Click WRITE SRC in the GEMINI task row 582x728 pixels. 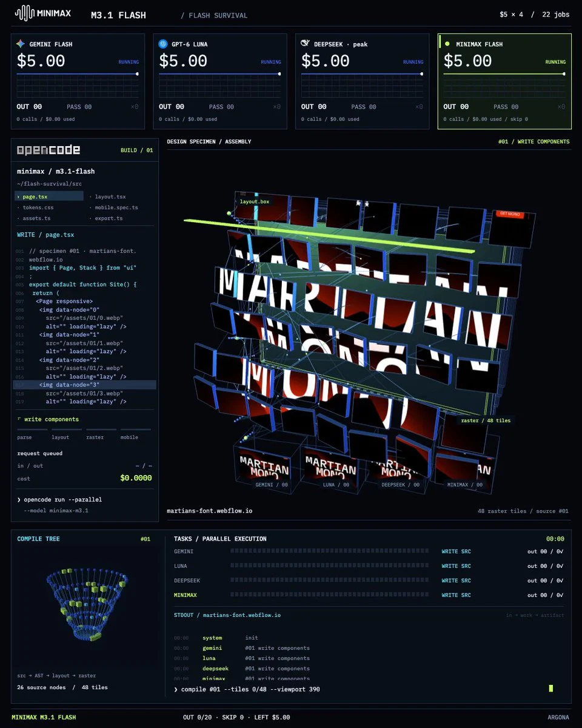[457, 551]
